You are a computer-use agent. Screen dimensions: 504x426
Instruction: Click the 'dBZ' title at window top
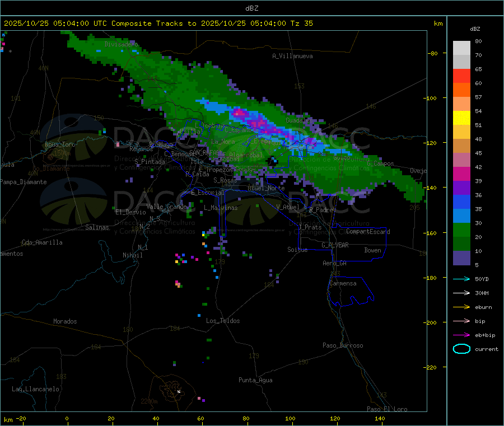pyautogui.click(x=251, y=8)
